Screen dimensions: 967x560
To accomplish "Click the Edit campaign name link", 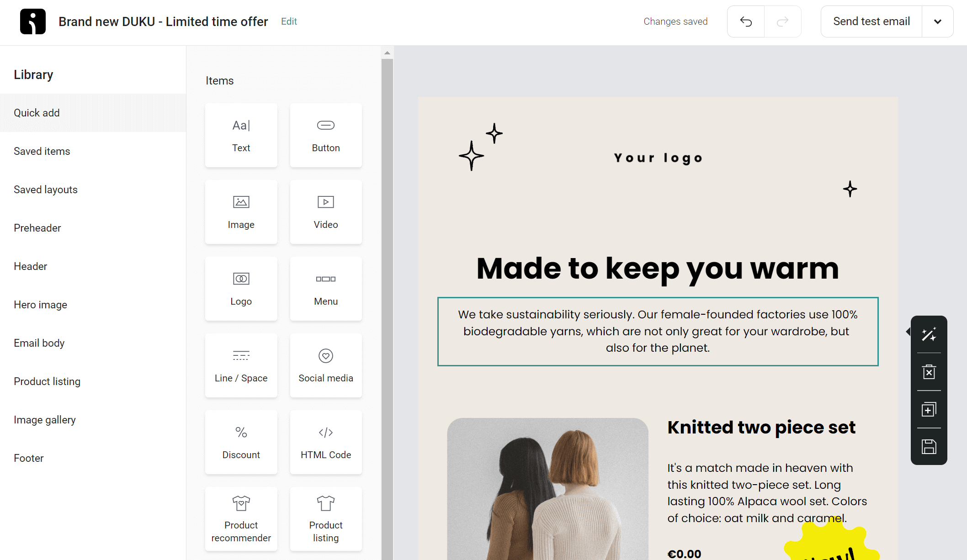I will [289, 22].
